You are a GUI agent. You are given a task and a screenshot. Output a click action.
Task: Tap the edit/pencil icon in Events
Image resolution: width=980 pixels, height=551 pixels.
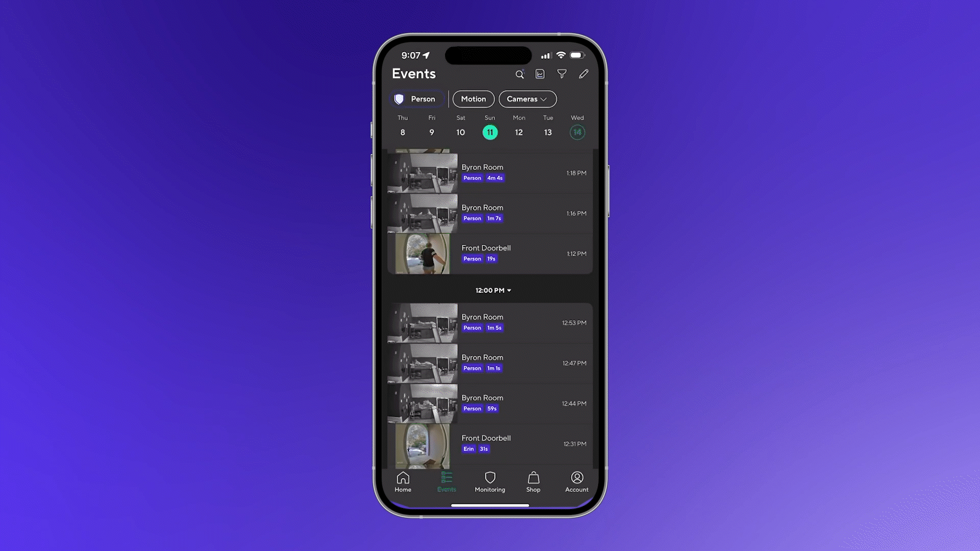(x=583, y=74)
